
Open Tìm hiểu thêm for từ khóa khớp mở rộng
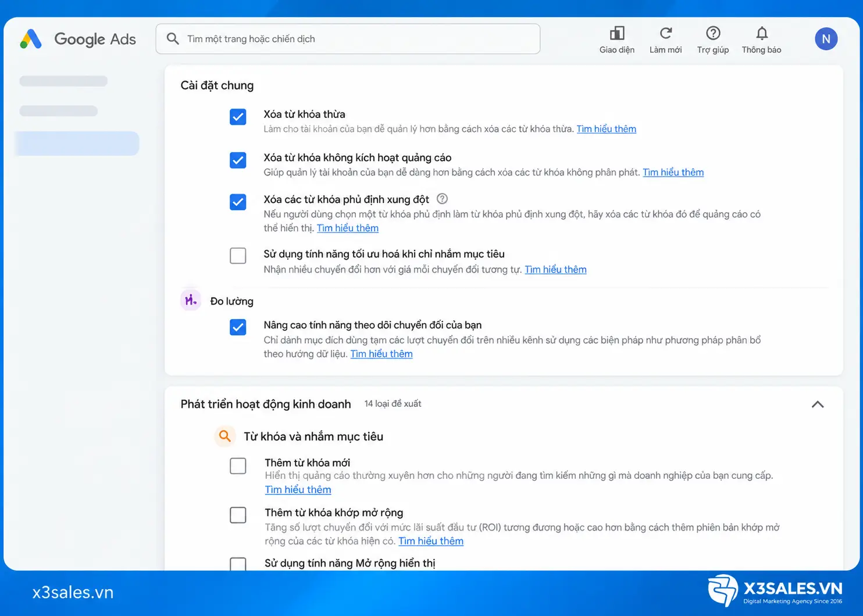[431, 541]
